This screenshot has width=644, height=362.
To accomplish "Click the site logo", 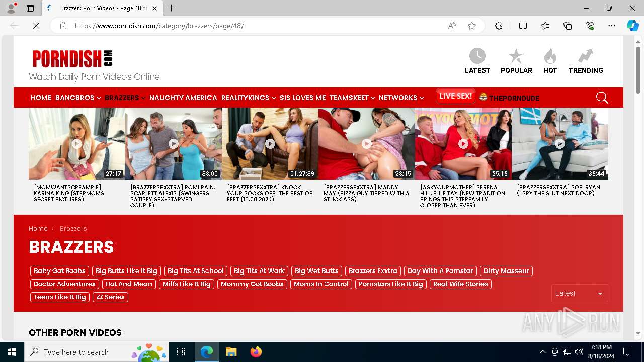I will 72,59.
